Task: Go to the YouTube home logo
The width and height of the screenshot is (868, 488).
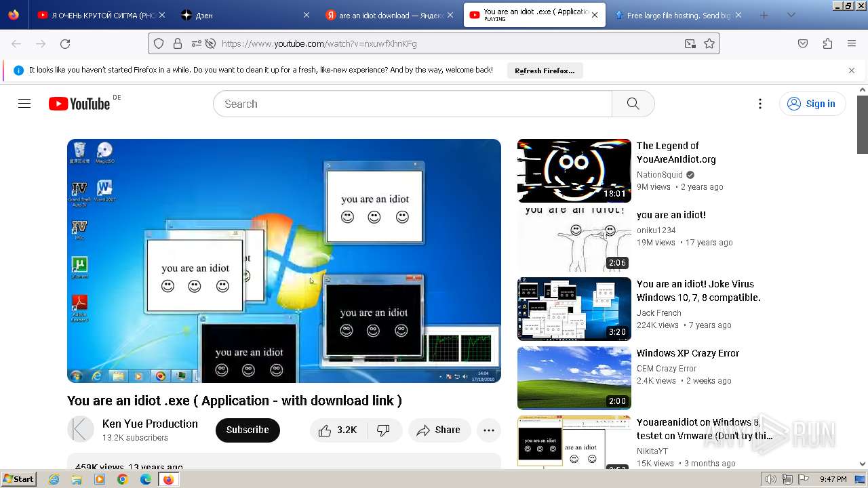Action: point(79,104)
